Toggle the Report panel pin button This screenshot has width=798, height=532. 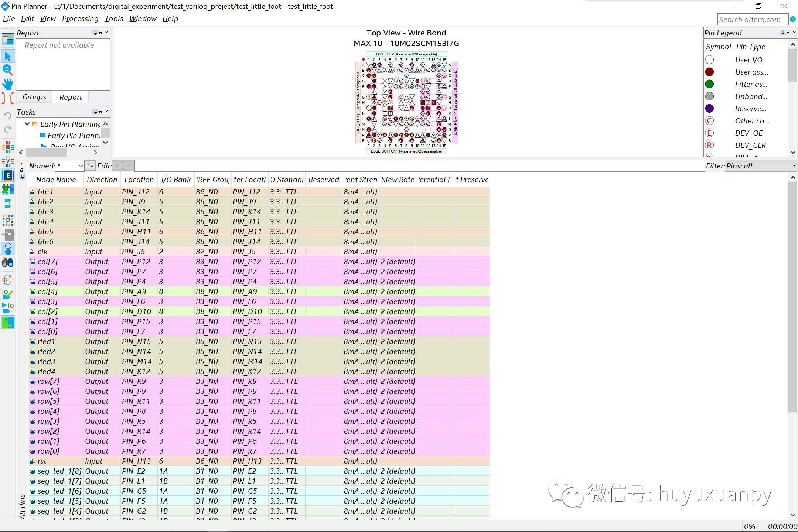point(95,33)
